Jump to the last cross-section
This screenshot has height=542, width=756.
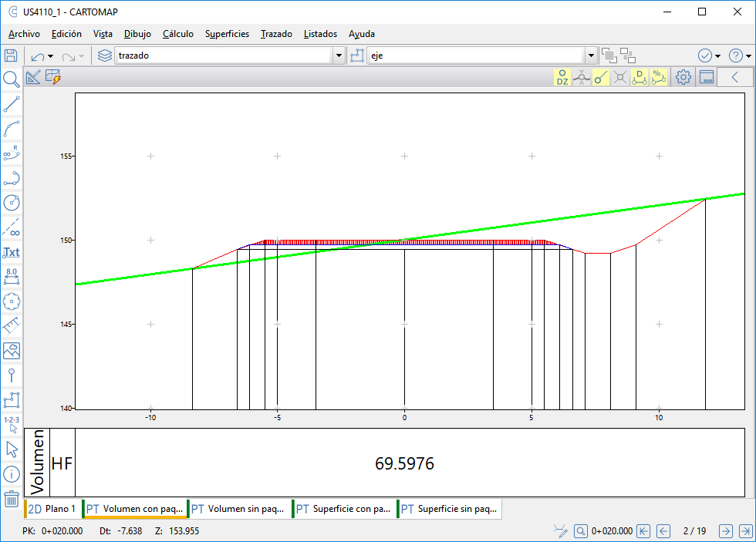744,531
